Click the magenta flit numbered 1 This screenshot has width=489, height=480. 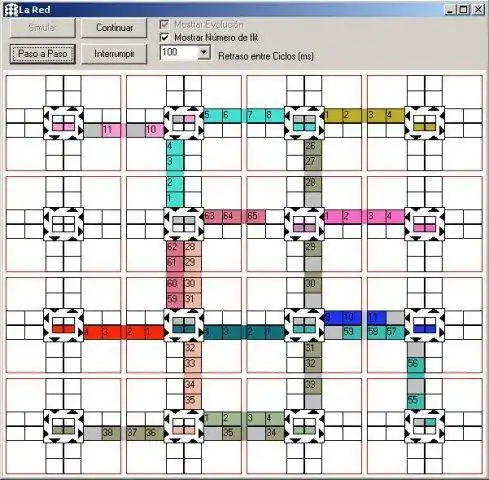[x=333, y=216]
